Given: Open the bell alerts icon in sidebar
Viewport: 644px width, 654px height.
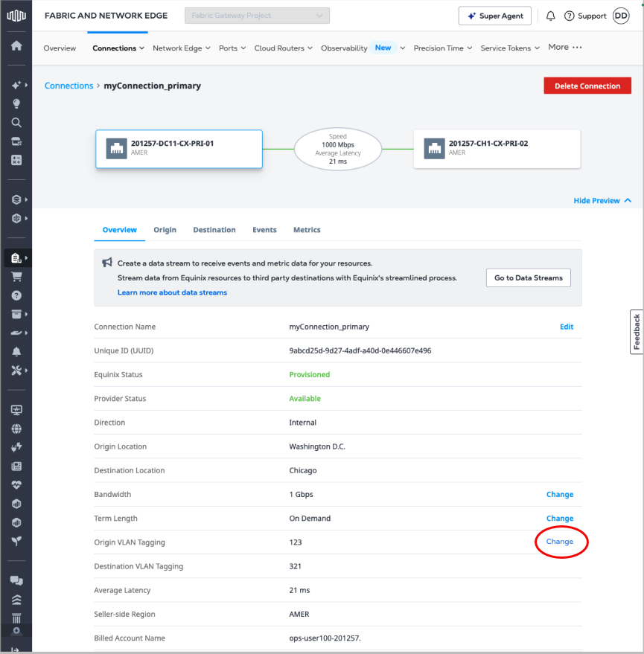Looking at the screenshot, I should point(16,352).
